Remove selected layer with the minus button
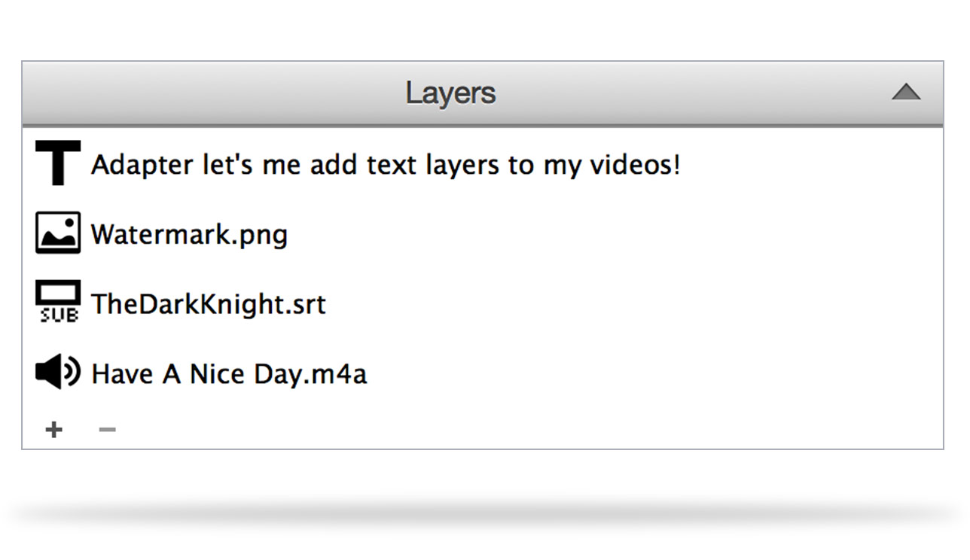970x560 pixels. point(107,429)
